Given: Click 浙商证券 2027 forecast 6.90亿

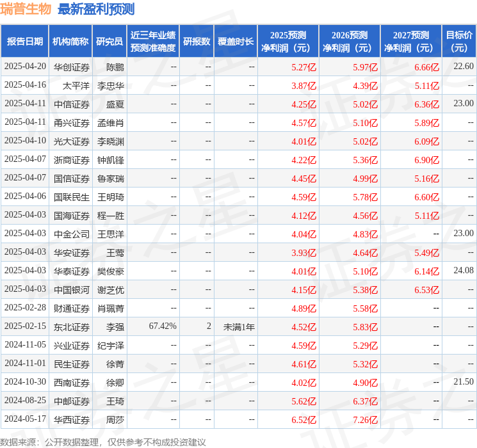Looking at the screenshot, I should tap(426, 159).
